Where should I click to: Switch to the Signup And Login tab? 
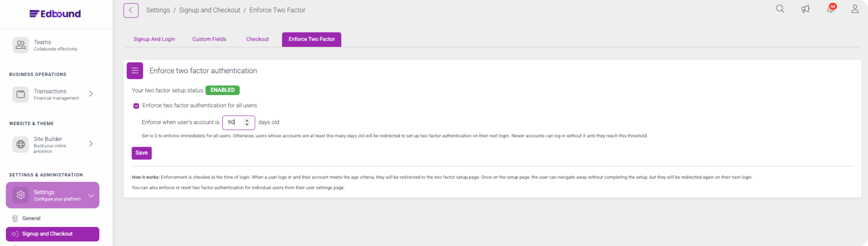154,39
